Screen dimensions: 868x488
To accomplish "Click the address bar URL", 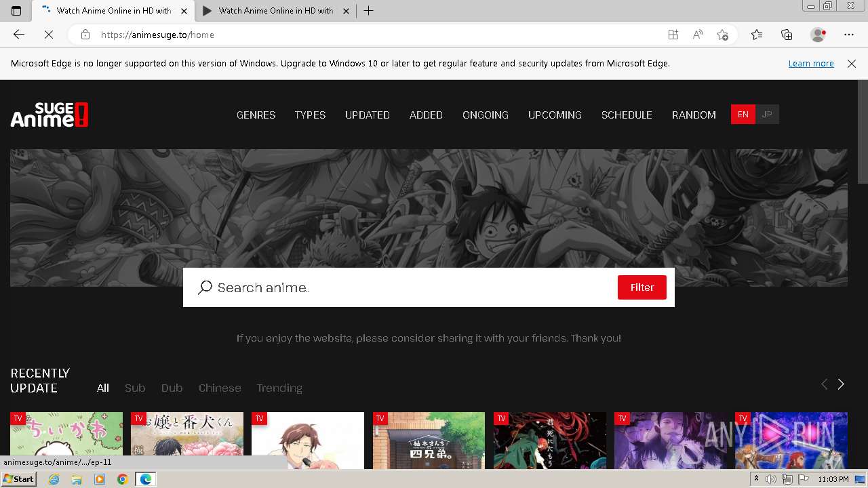I will tap(157, 35).
